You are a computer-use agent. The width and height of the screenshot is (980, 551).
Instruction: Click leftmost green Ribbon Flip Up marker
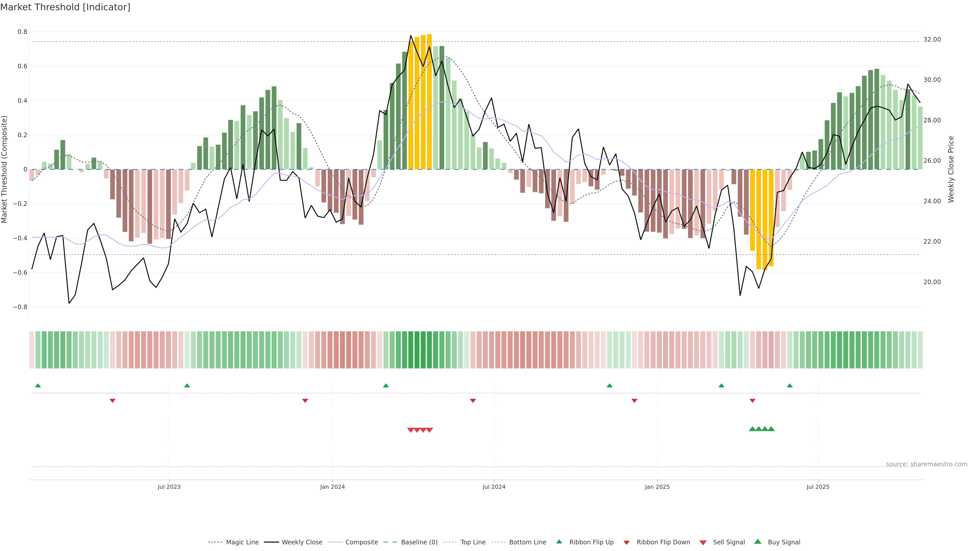[x=38, y=386]
